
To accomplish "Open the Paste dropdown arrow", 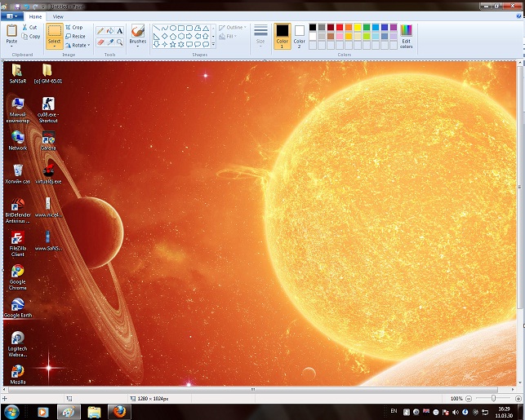I will 11,46.
